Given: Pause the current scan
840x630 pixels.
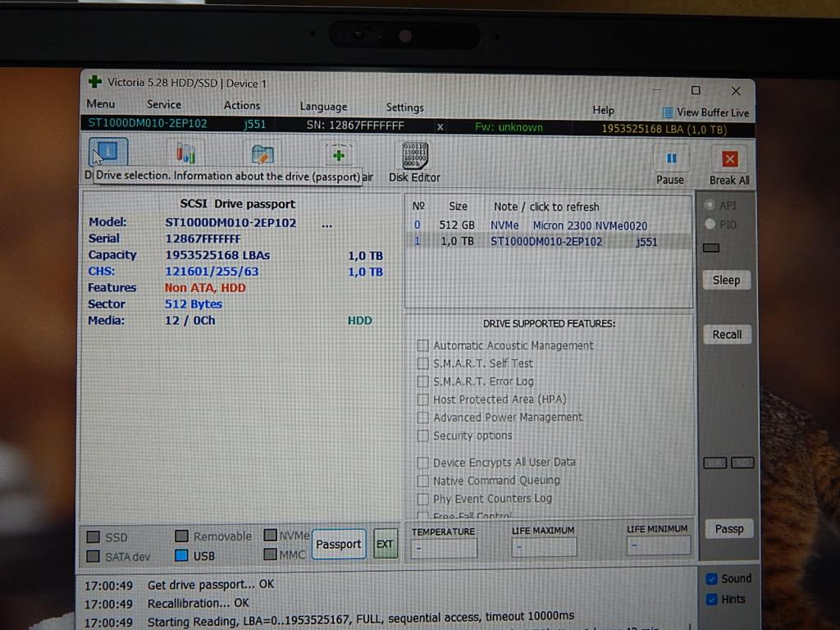Looking at the screenshot, I should coord(670,159).
